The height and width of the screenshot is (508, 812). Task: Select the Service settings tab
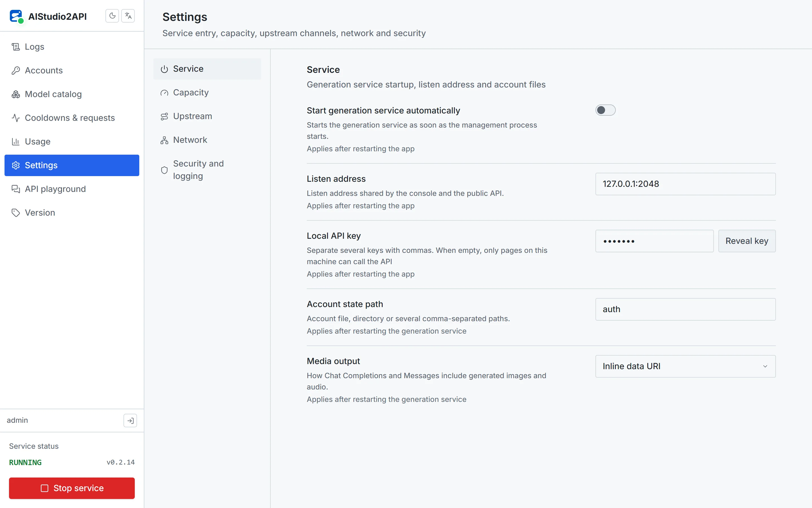207,69
